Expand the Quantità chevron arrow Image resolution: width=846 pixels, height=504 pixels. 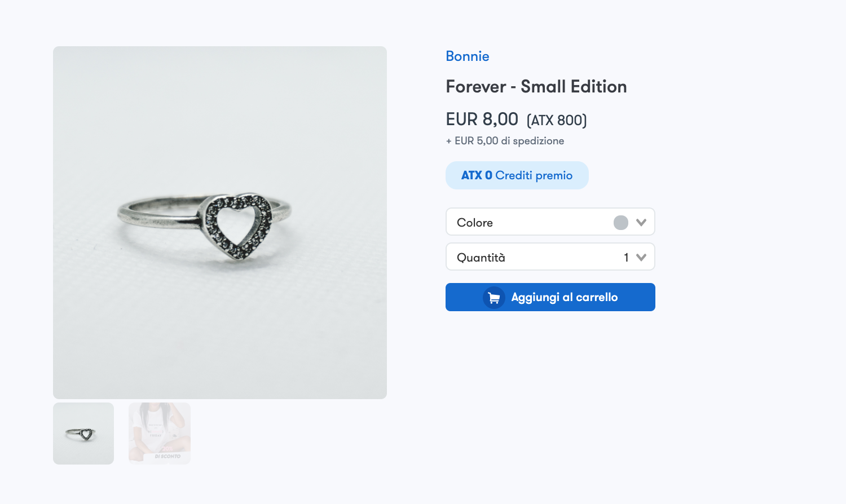tap(641, 257)
